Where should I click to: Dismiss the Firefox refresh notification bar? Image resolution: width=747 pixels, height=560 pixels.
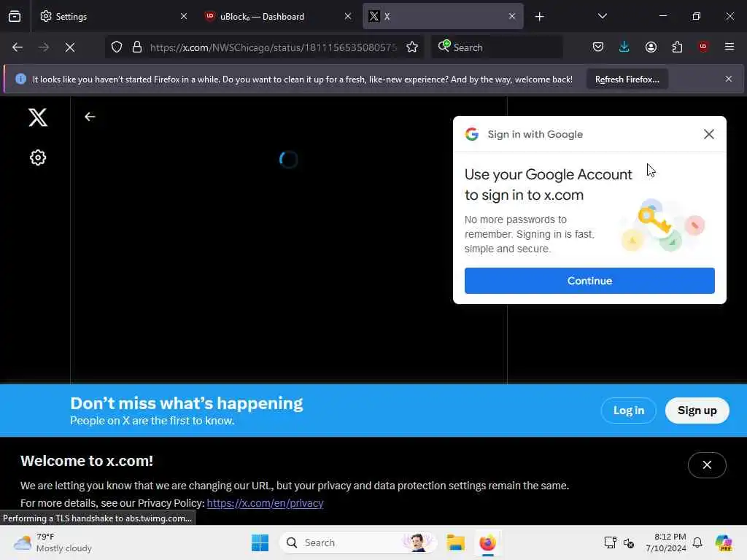point(729,79)
